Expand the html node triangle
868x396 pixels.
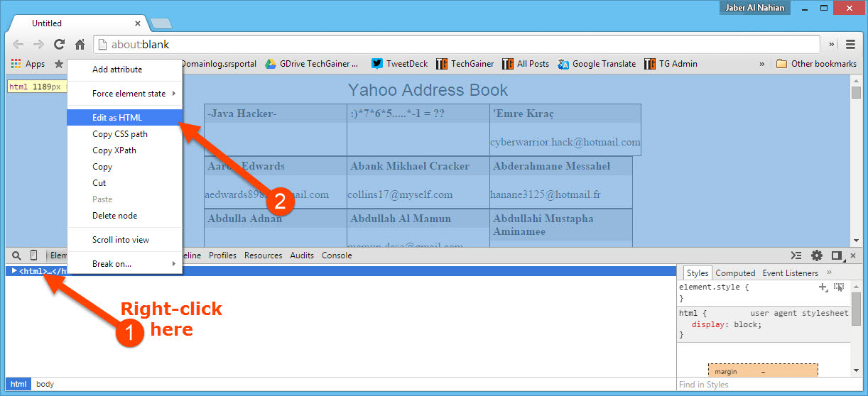pyautogui.click(x=13, y=271)
